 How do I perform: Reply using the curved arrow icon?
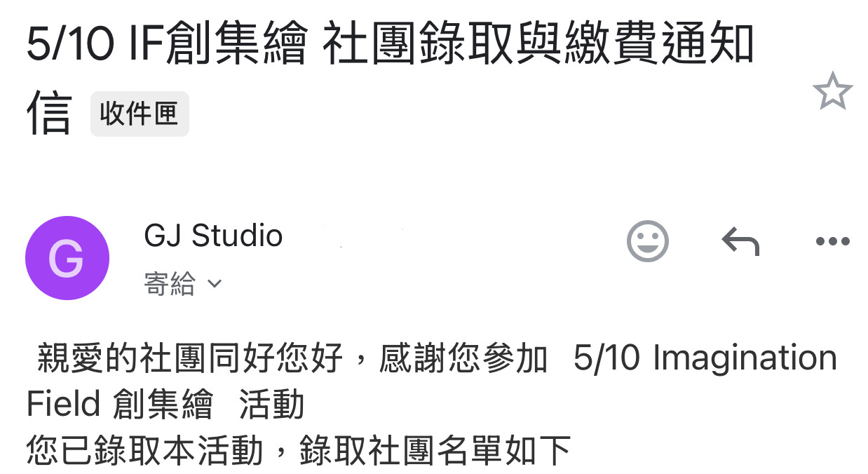(x=740, y=242)
